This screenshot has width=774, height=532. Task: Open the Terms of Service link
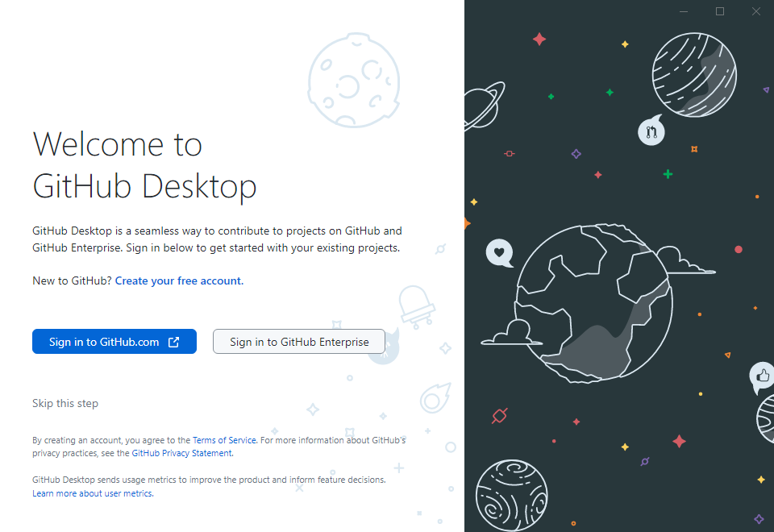(x=224, y=440)
